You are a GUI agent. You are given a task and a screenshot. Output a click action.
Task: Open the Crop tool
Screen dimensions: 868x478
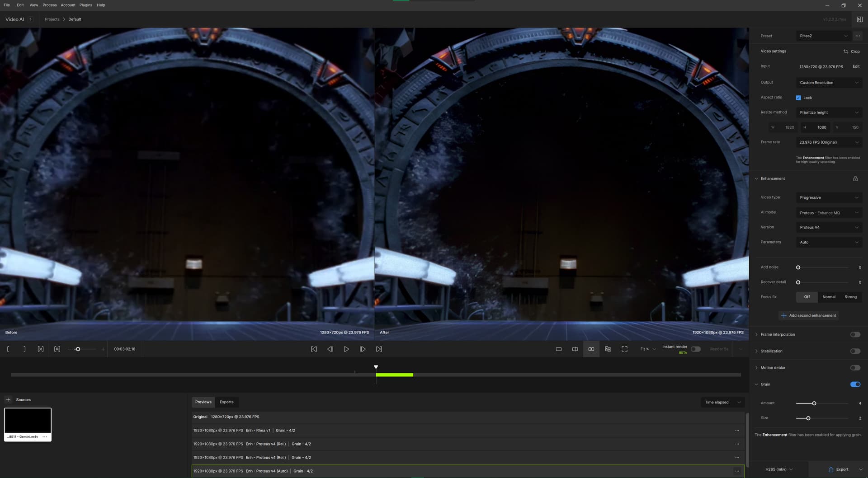852,52
